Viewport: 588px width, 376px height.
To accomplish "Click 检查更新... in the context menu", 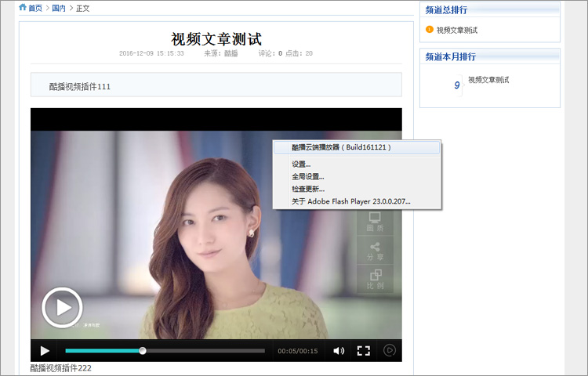I will pyautogui.click(x=307, y=189).
